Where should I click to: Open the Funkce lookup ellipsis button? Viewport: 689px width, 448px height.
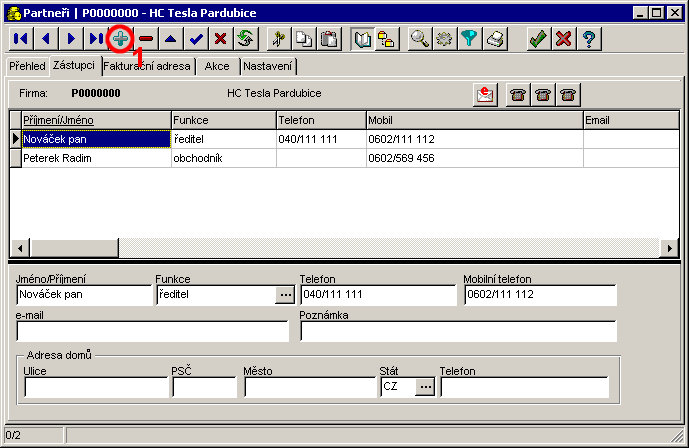click(285, 295)
